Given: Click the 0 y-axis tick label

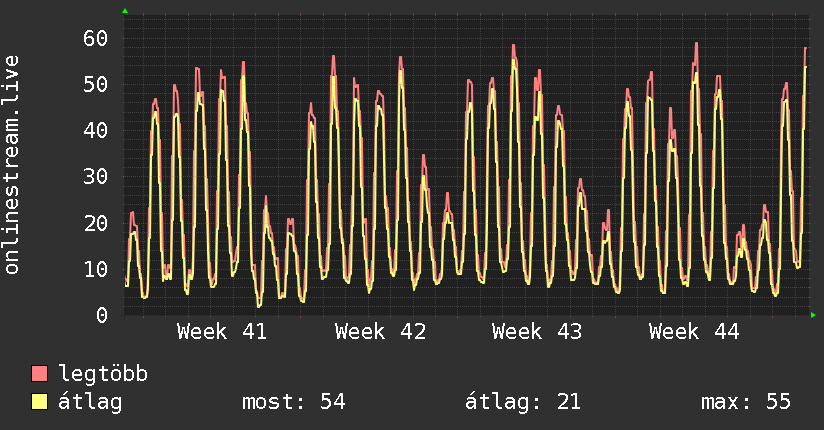Looking at the screenshot, I should tap(102, 315).
